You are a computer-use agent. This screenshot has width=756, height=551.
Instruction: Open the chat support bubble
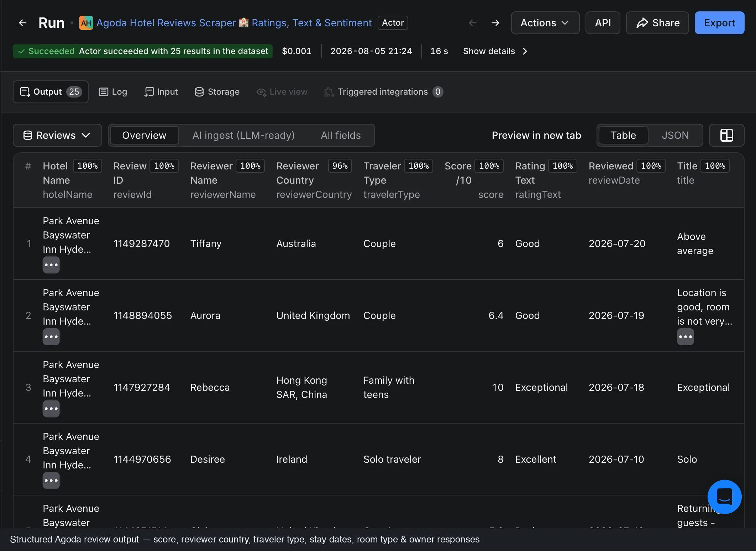pos(724,497)
